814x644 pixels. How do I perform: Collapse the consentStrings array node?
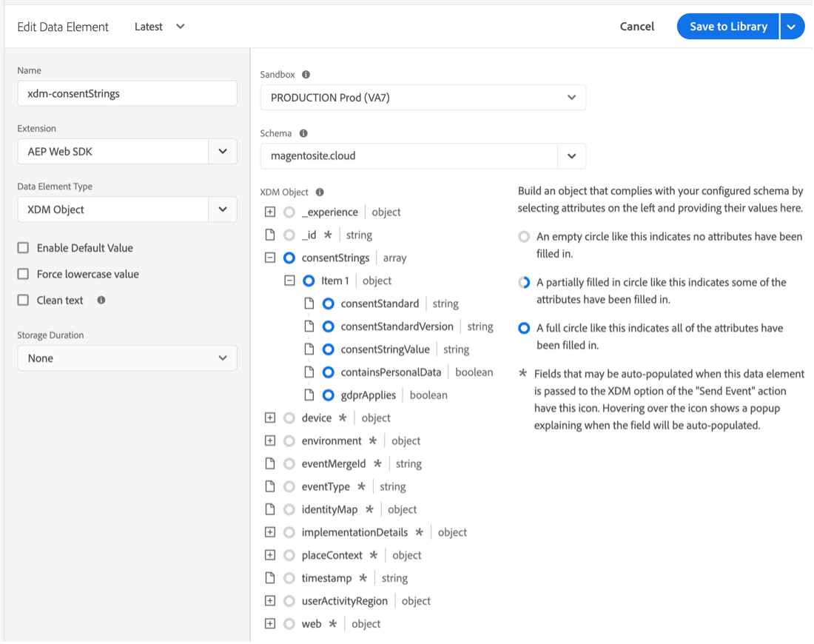(270, 258)
